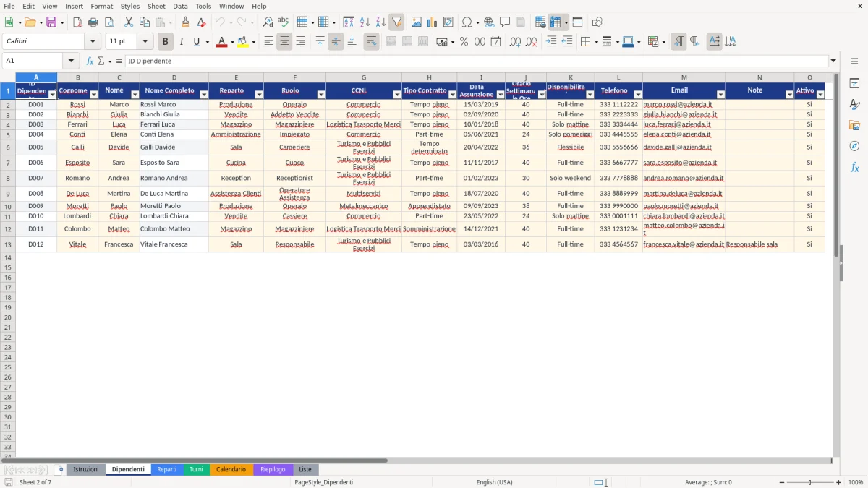
Task: Open filter dropdown on Email column
Action: click(x=720, y=95)
